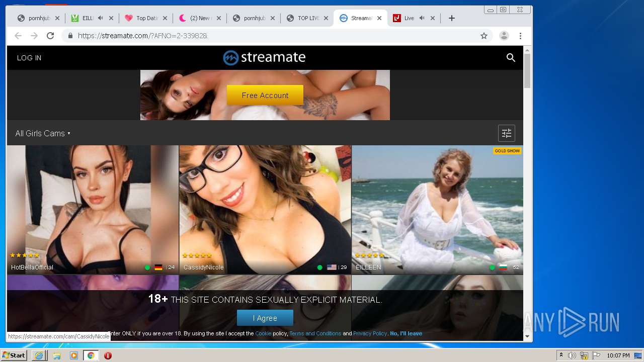Screen dimensions: 644x362
Task: Open media player from taskbar
Action: pos(74,355)
